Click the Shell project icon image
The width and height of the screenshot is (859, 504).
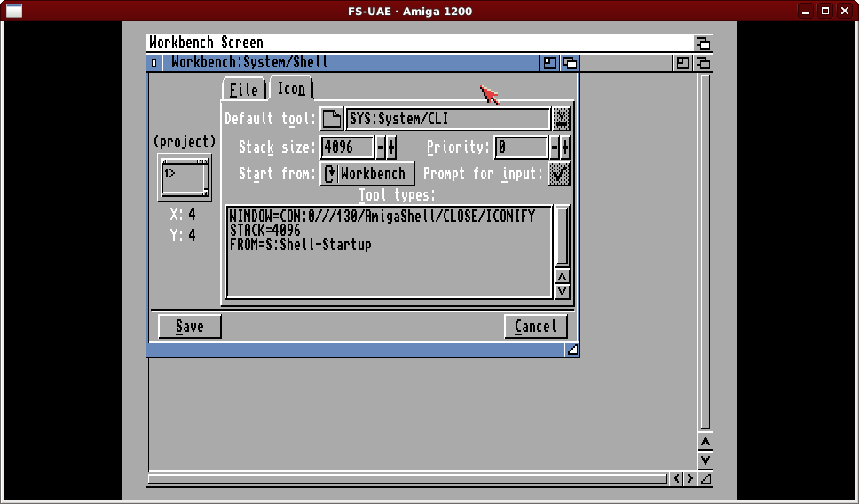[x=185, y=177]
